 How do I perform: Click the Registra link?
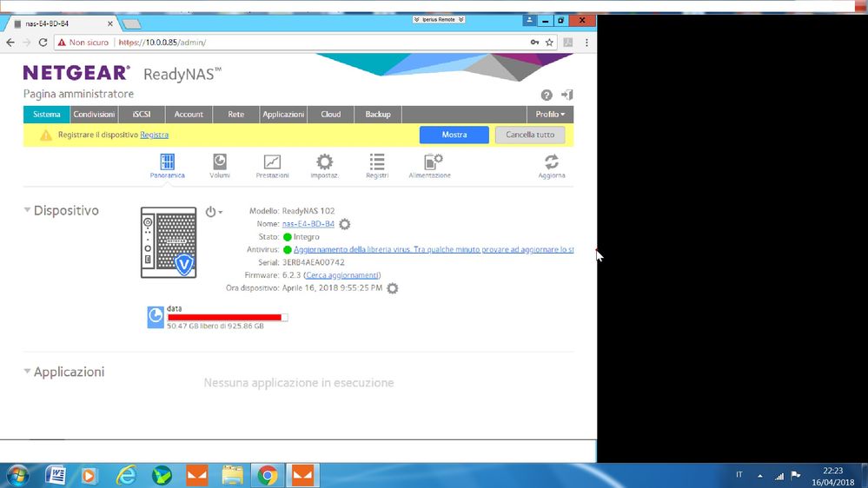click(154, 135)
